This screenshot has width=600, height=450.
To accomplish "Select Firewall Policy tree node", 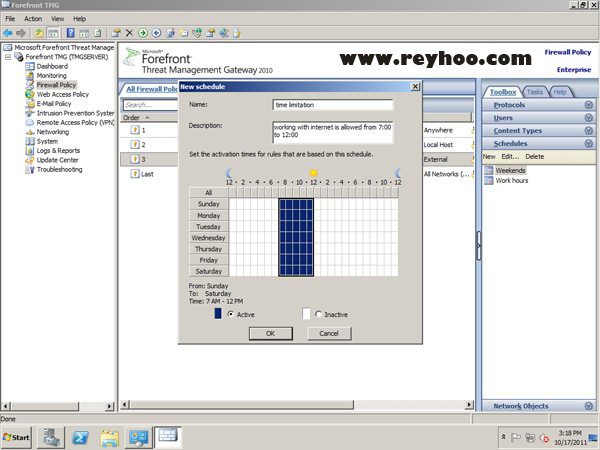I will 56,85.
